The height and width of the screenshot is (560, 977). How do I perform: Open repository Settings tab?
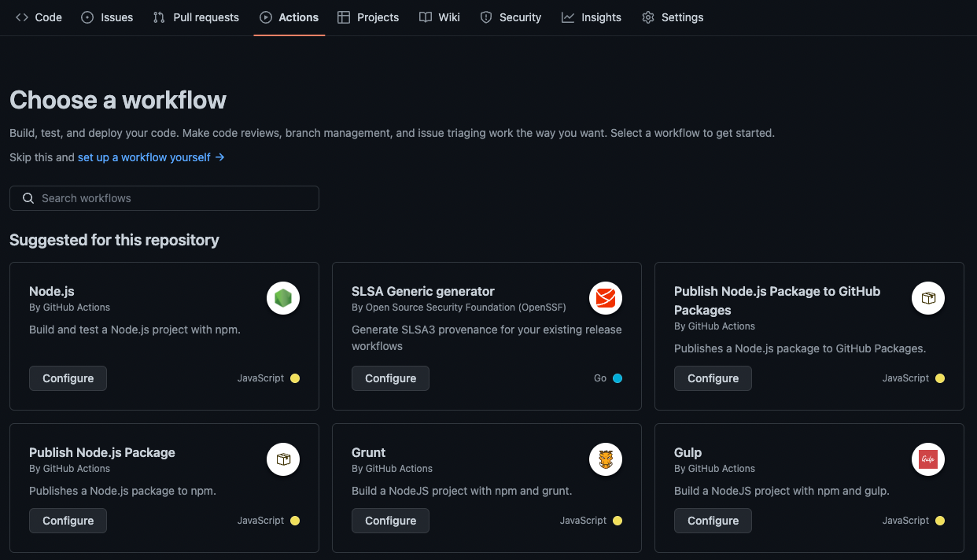tap(673, 17)
